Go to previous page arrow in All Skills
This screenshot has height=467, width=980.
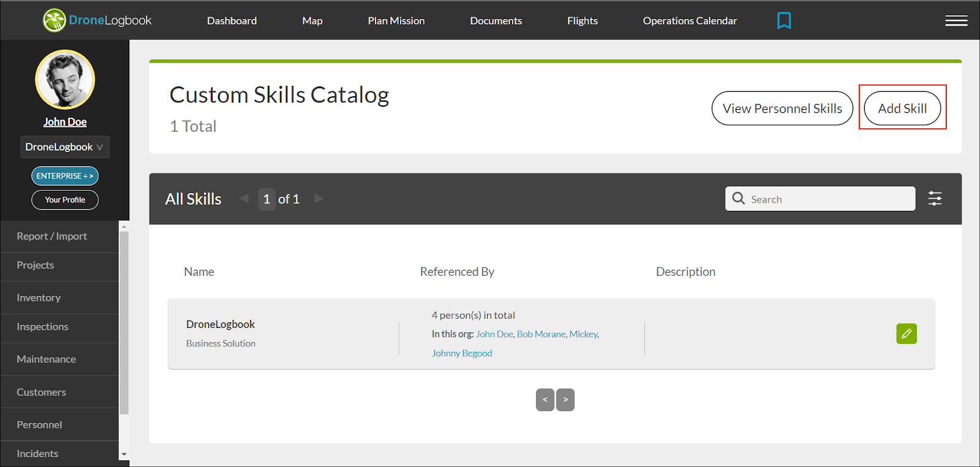244,199
